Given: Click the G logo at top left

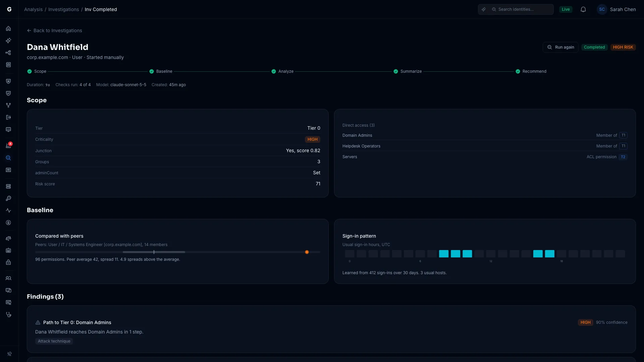Looking at the screenshot, I should coord(9,9).
